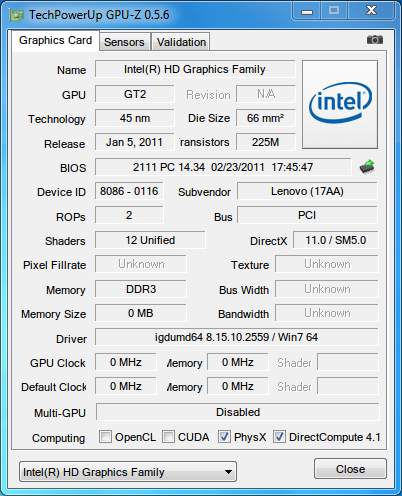The image size is (402, 496).
Task: Click the Revision field showing N/A
Action: click(266, 94)
